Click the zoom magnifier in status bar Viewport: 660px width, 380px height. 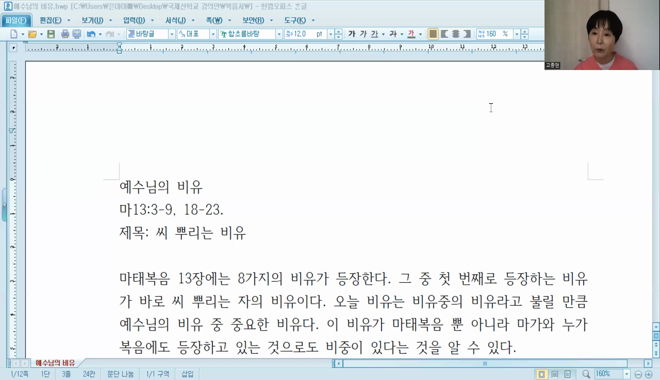click(586, 374)
